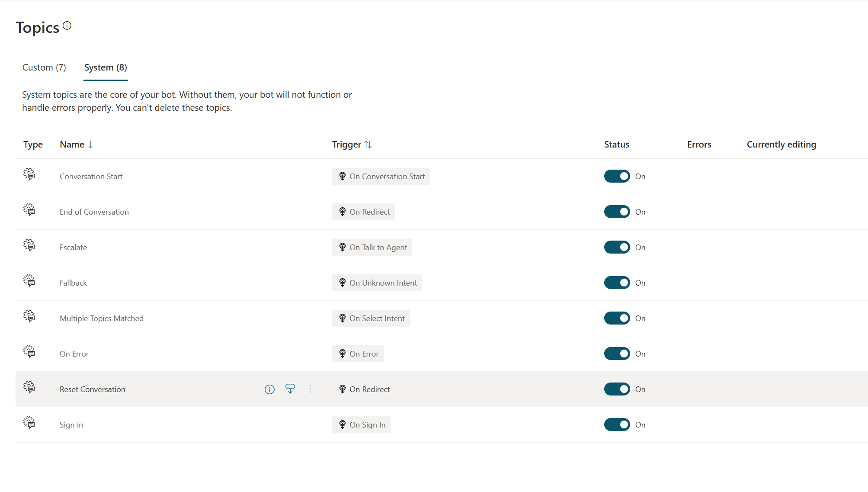This screenshot has height=492, width=868.
Task: Select the System (8) tab
Action: pos(106,68)
